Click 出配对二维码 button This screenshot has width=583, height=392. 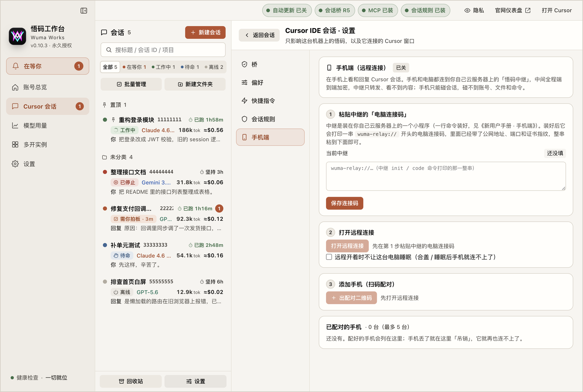pyautogui.click(x=351, y=298)
